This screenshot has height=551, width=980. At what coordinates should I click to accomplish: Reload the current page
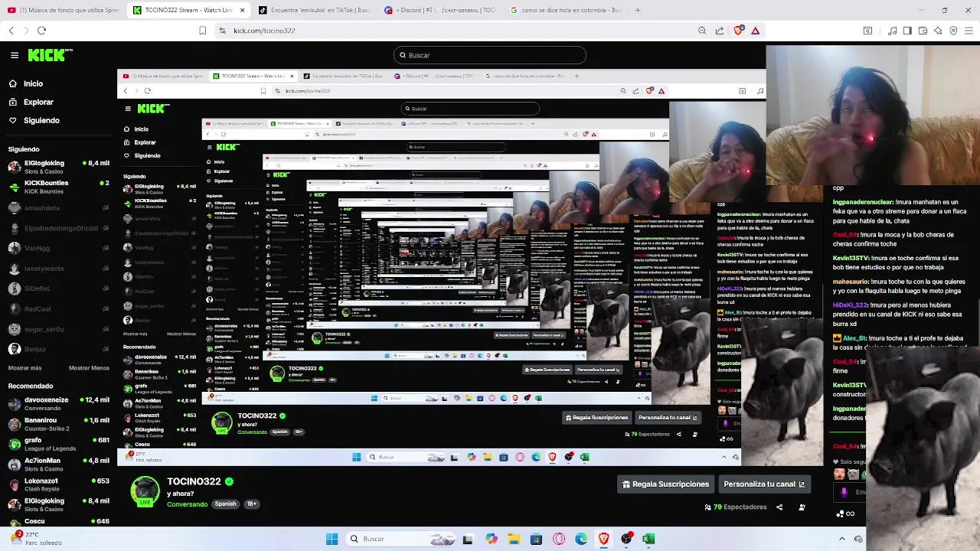point(41,31)
